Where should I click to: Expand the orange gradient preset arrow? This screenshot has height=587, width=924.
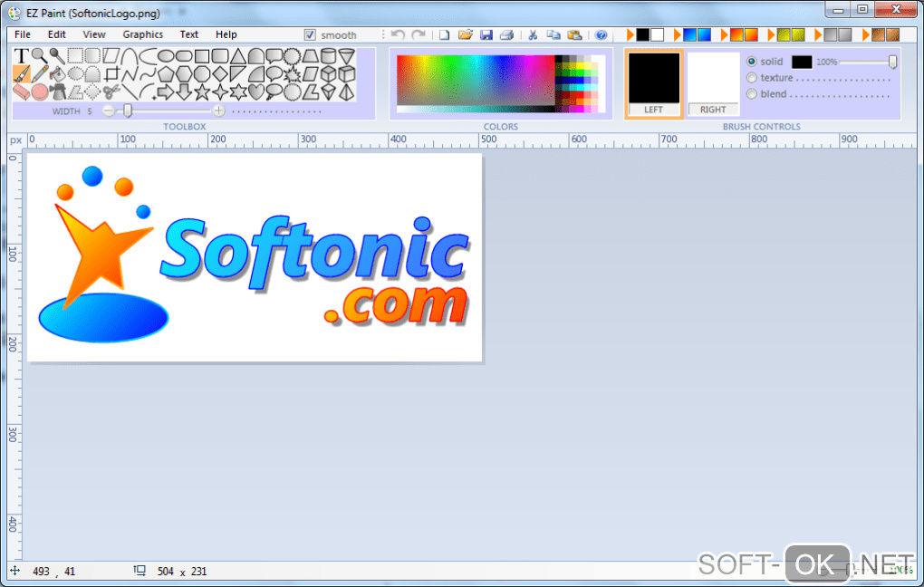click(724, 34)
